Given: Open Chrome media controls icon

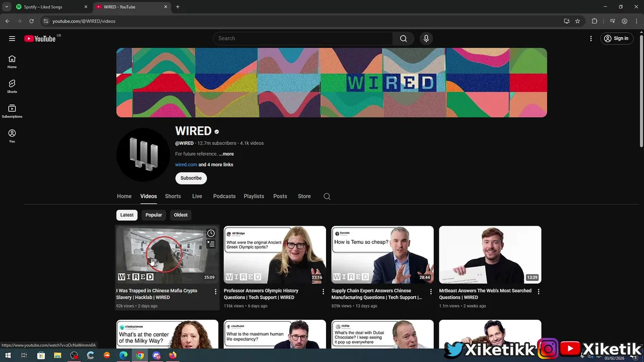Looking at the screenshot, I should (612, 21).
